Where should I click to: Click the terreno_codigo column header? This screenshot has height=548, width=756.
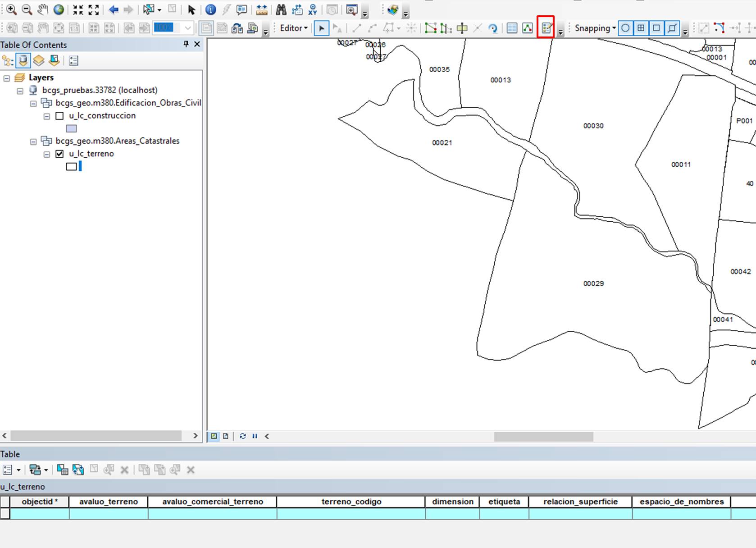[x=351, y=502]
